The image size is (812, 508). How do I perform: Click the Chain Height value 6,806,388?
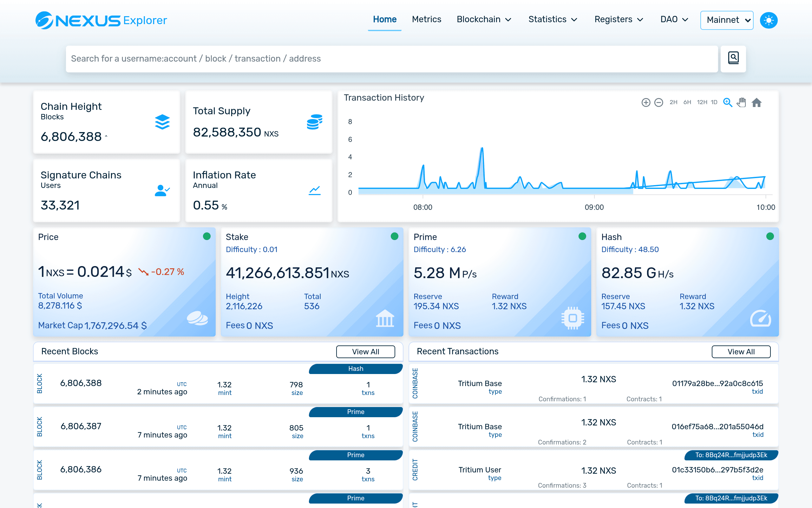71,137
